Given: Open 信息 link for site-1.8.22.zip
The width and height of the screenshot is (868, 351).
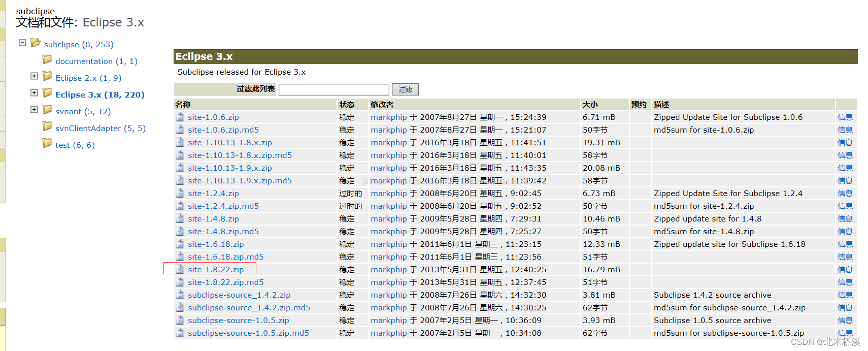Looking at the screenshot, I should [x=845, y=270].
